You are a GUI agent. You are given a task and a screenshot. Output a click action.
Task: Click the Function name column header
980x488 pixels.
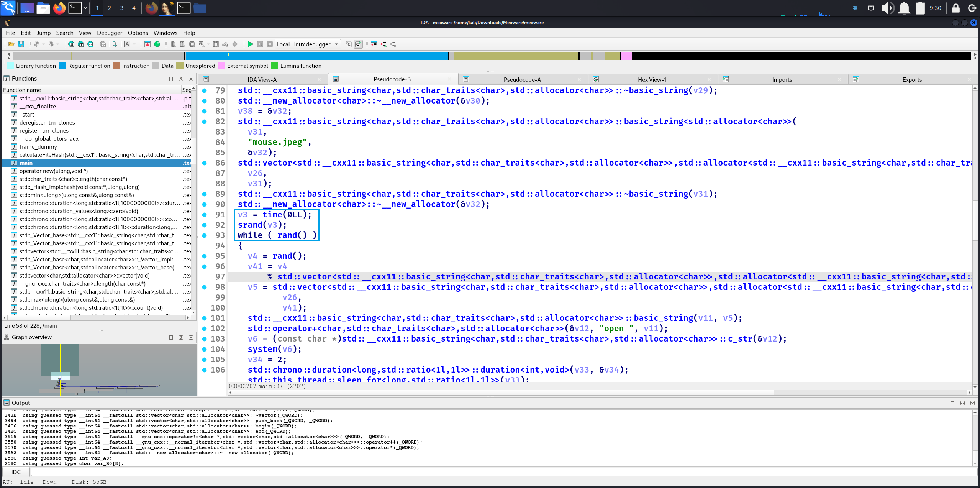click(x=91, y=90)
